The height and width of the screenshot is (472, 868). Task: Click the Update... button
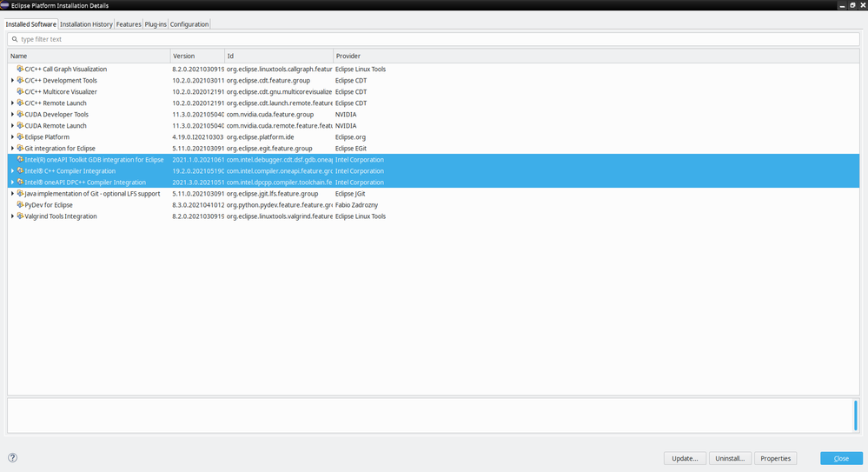(685, 458)
